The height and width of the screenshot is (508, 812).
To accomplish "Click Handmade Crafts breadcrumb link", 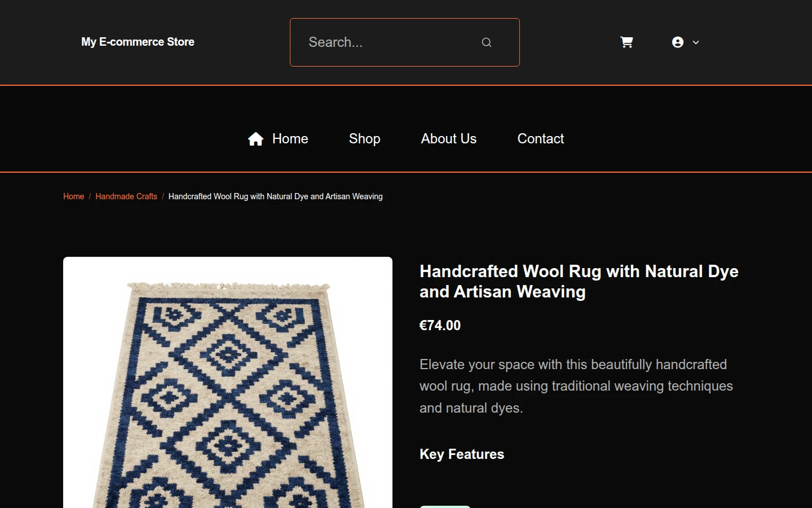I will [126, 196].
